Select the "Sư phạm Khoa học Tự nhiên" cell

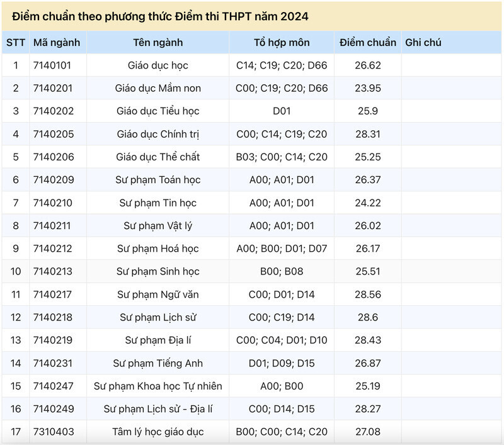click(157, 386)
